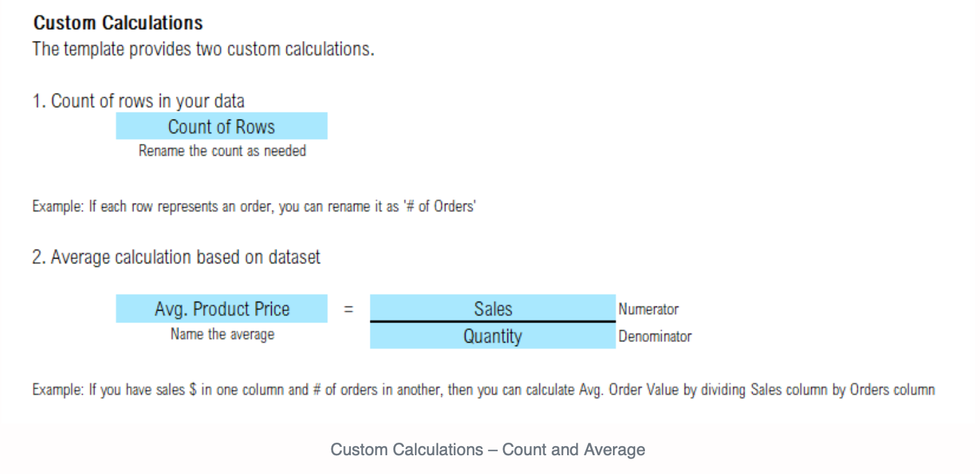Click the 'Avg. Order Value' example sentence
The image size is (980, 474).
tap(483, 389)
